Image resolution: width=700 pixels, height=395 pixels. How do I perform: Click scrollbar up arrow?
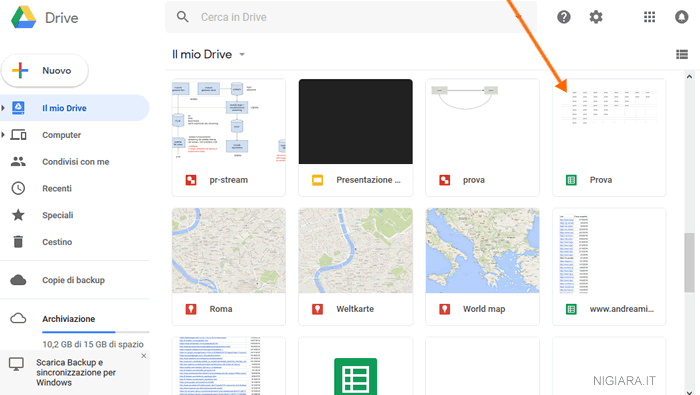pos(689,77)
